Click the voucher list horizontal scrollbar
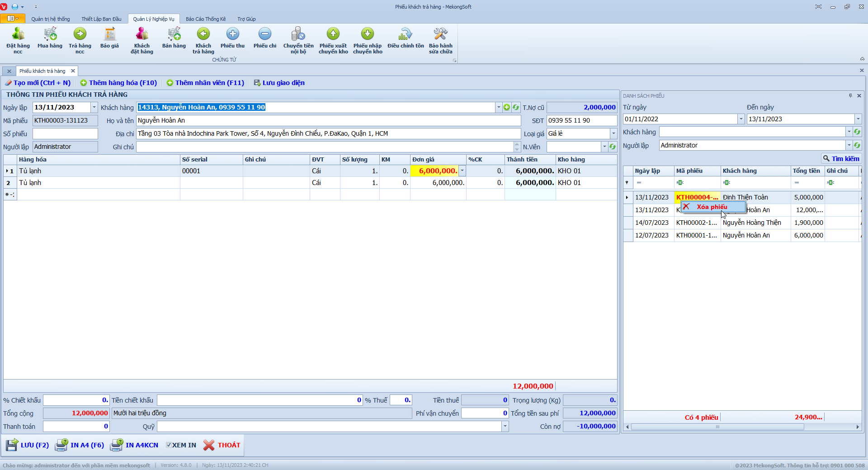The width and height of the screenshot is (868, 470). coord(717,427)
